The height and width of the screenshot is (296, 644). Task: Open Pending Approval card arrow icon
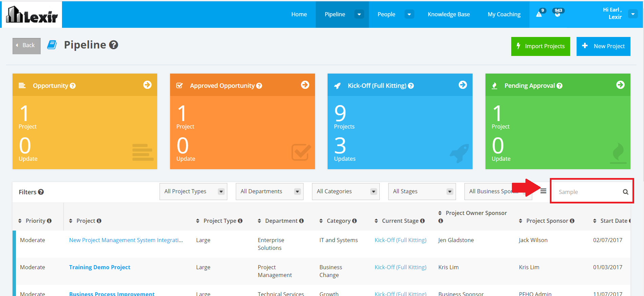click(x=620, y=85)
